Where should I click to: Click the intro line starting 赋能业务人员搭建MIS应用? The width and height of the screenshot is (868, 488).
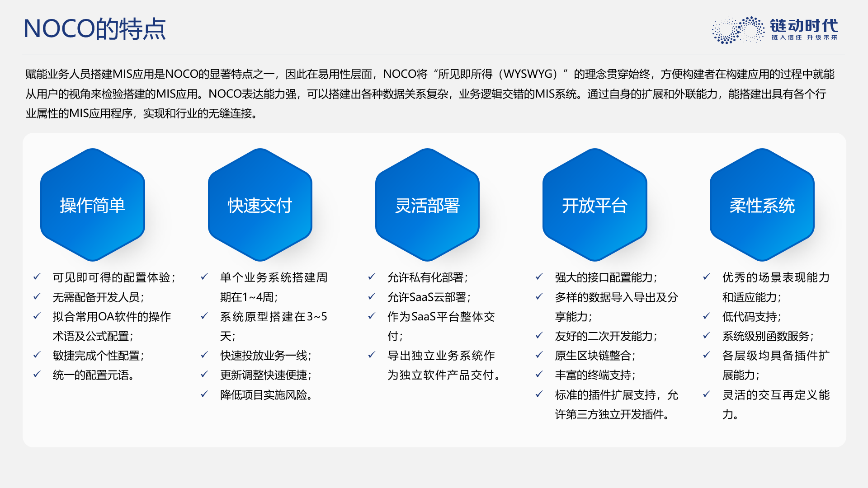(430, 74)
